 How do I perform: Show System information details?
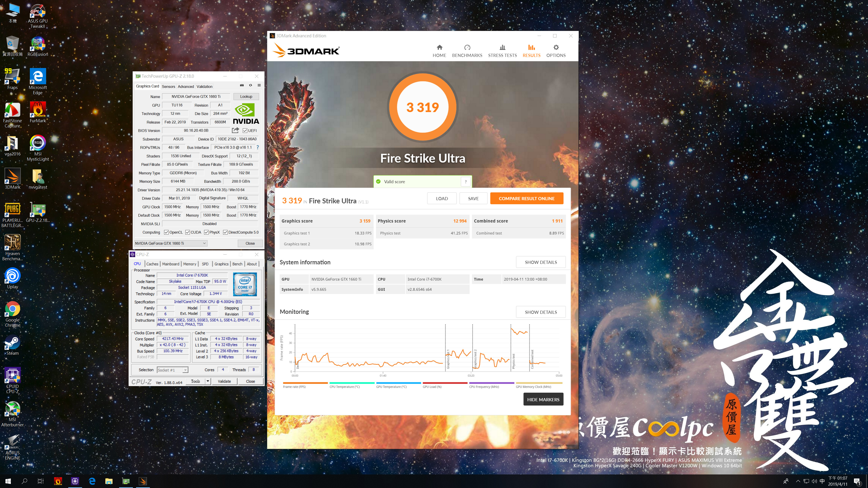(x=540, y=262)
